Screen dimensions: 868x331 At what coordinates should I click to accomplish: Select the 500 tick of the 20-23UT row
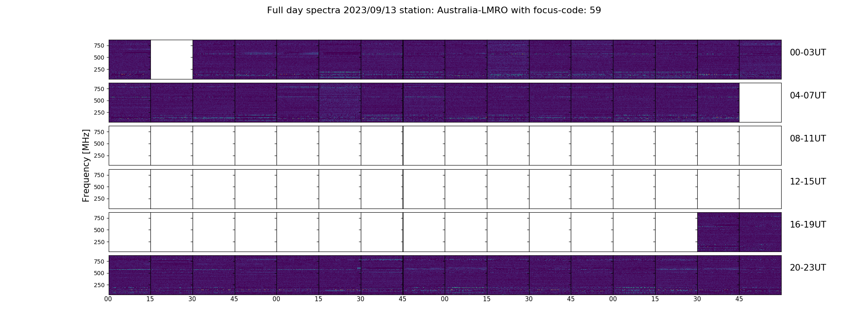coord(99,273)
